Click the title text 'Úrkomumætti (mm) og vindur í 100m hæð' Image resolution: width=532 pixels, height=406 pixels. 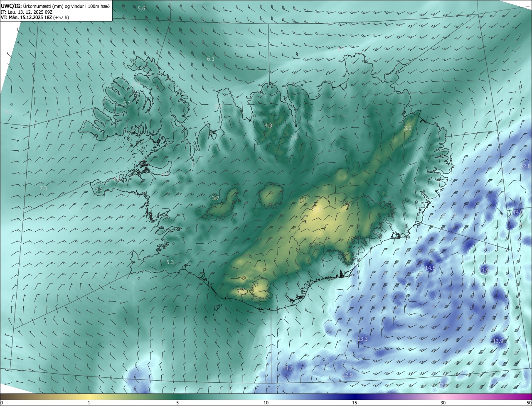(67, 5)
